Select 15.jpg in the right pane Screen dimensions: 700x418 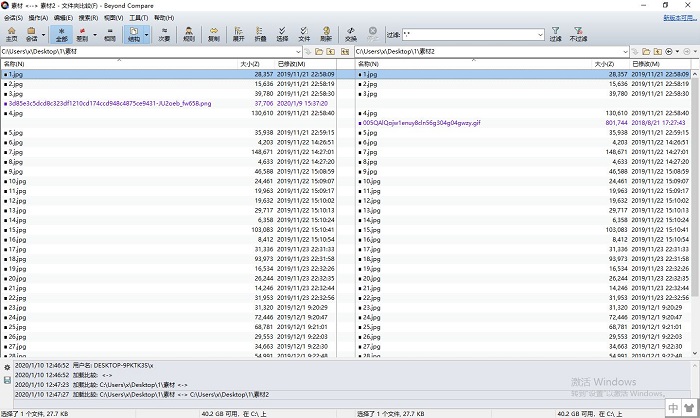point(523,230)
